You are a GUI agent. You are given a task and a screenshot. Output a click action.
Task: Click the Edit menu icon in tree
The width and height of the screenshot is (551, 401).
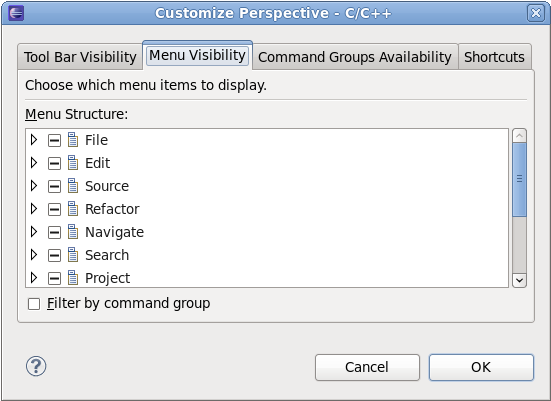73,163
